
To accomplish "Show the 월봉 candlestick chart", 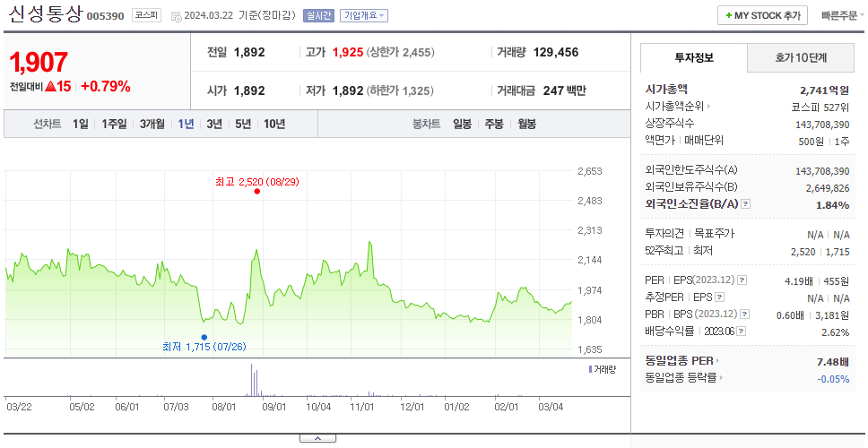I will coord(527,124).
